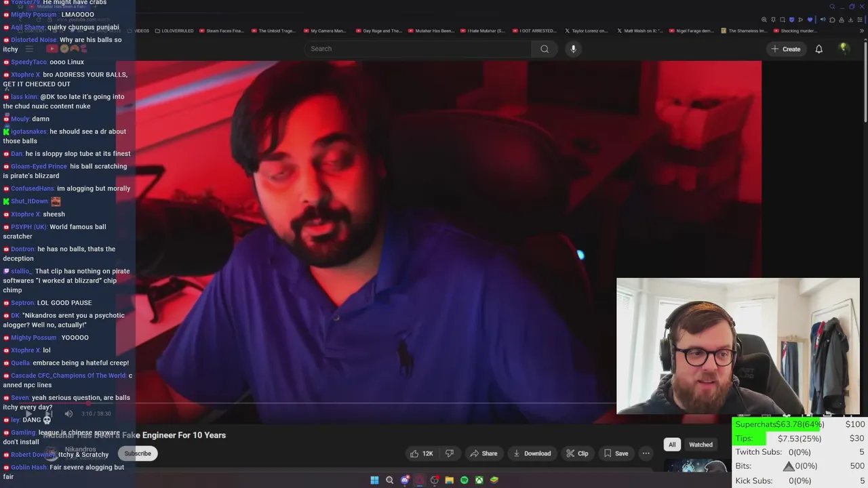The image size is (868, 488).
Task: Click the stacked layers taskbar icon
Action: pyautogui.click(x=494, y=480)
